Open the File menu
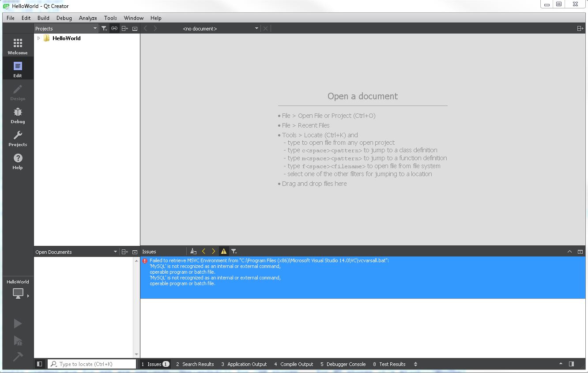The width and height of the screenshot is (588, 373). point(11,18)
